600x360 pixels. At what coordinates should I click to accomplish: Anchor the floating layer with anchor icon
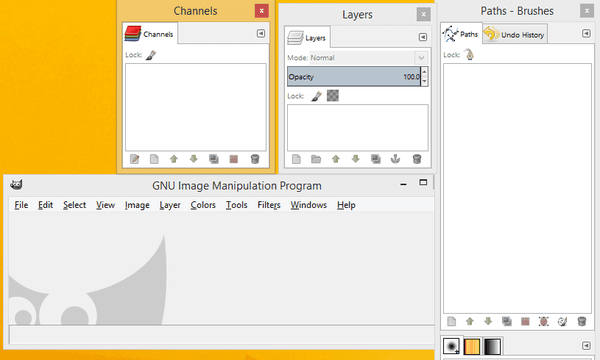pyautogui.click(x=395, y=159)
